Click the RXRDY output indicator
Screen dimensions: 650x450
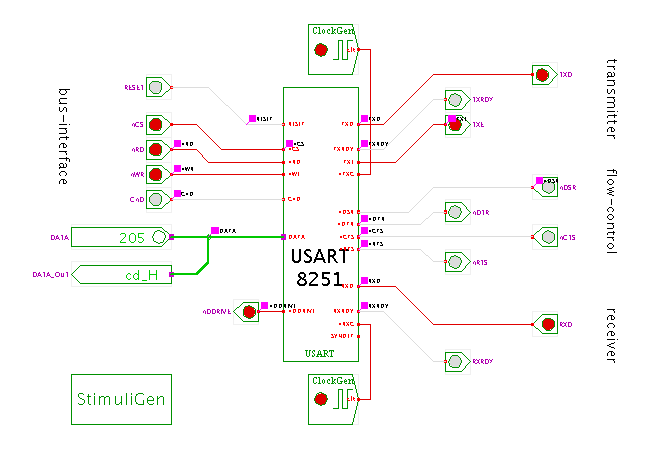pyautogui.click(x=458, y=361)
